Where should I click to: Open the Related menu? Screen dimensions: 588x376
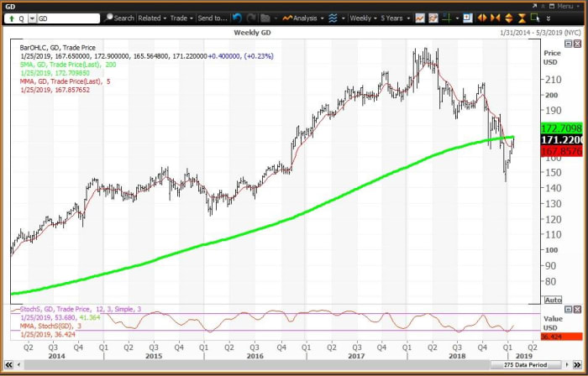tap(152, 18)
